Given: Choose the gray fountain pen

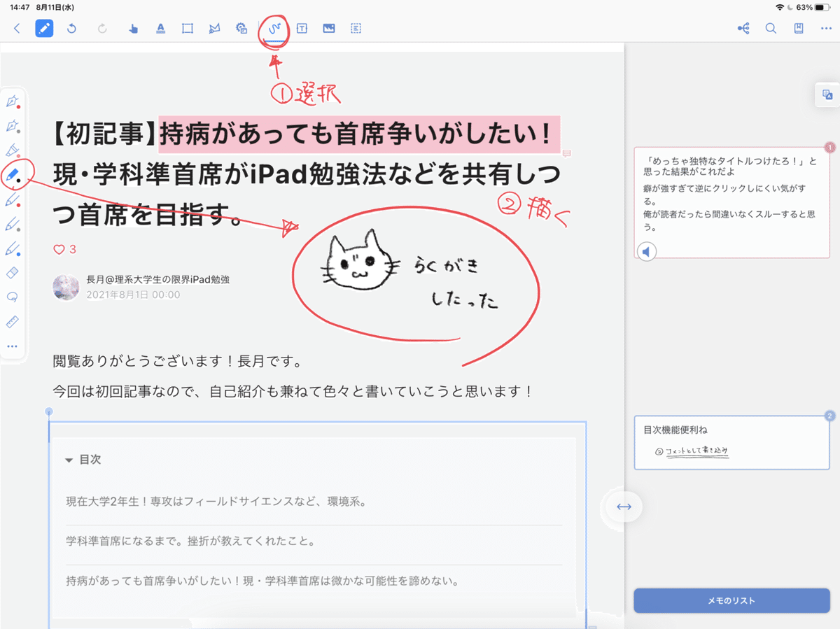Looking at the screenshot, I should [12, 127].
